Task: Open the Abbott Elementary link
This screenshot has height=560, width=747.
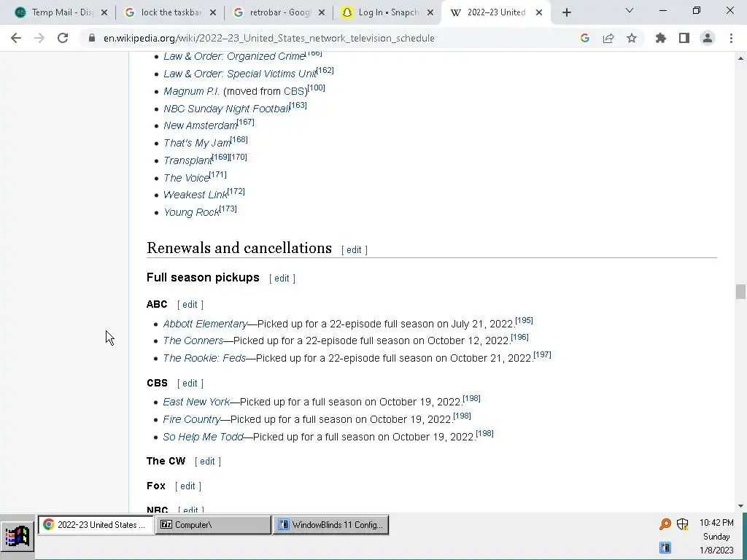Action: point(205,324)
